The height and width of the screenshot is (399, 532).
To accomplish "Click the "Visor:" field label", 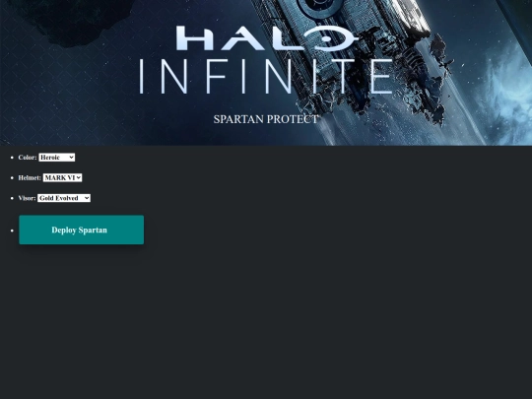I will coord(27,198).
